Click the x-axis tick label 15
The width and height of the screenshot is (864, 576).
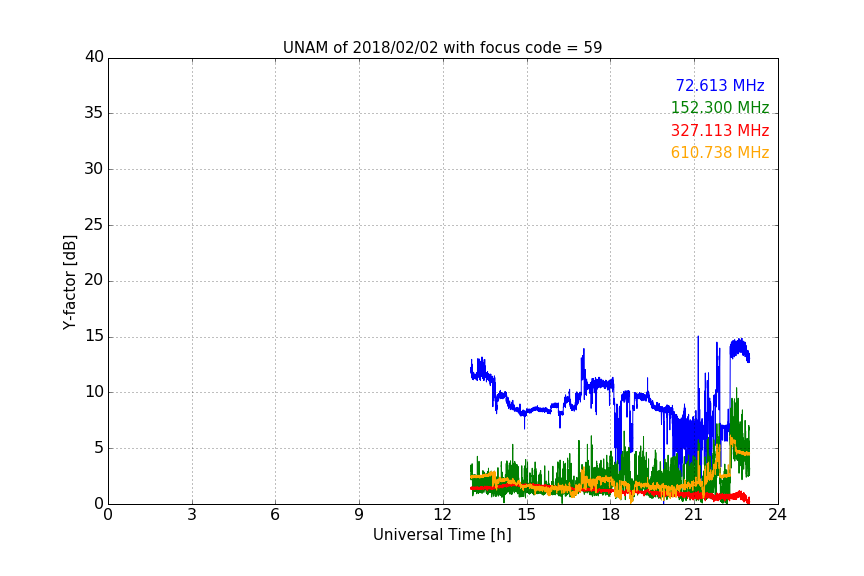(x=527, y=515)
